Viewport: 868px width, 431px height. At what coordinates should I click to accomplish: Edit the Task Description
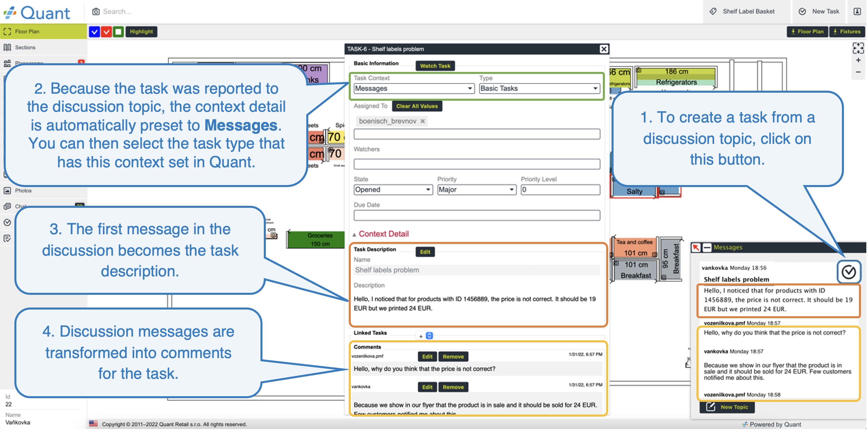tap(426, 252)
